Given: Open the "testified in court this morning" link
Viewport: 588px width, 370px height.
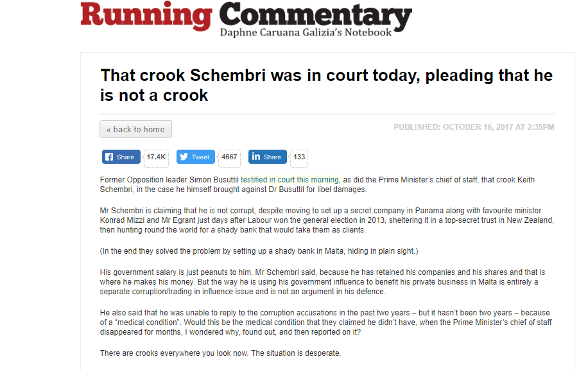Looking at the screenshot, I should (290, 180).
